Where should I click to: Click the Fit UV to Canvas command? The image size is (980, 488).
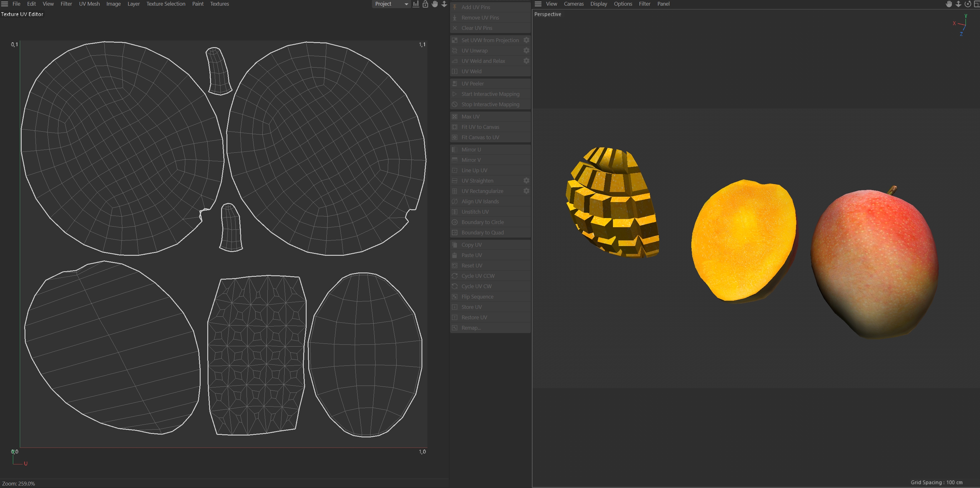[x=480, y=127]
